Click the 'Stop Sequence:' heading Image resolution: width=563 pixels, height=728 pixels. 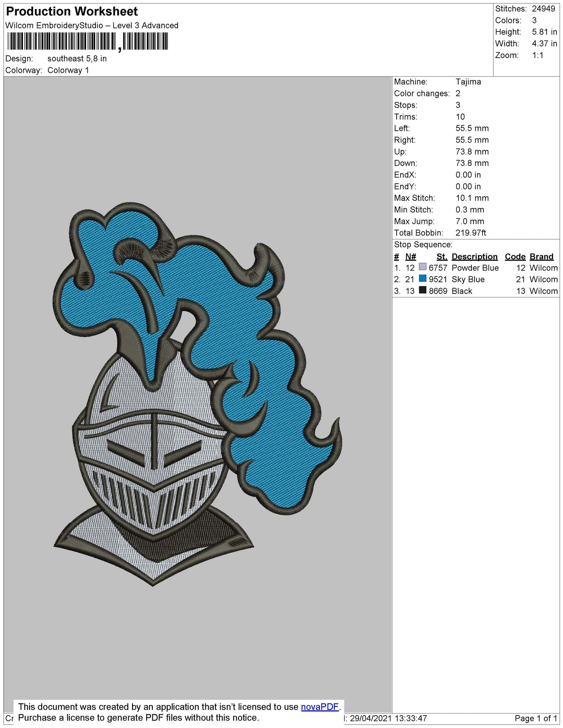423,245
